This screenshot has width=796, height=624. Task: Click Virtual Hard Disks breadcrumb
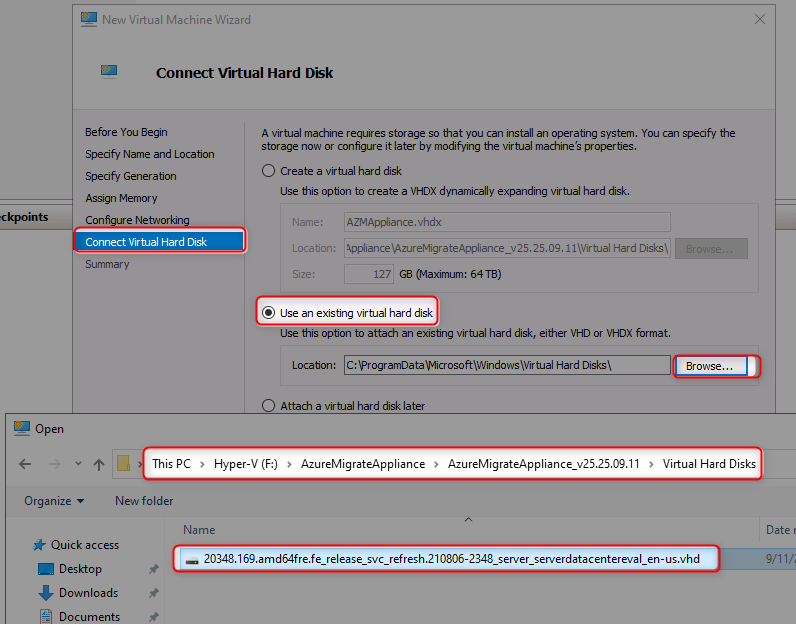click(709, 464)
